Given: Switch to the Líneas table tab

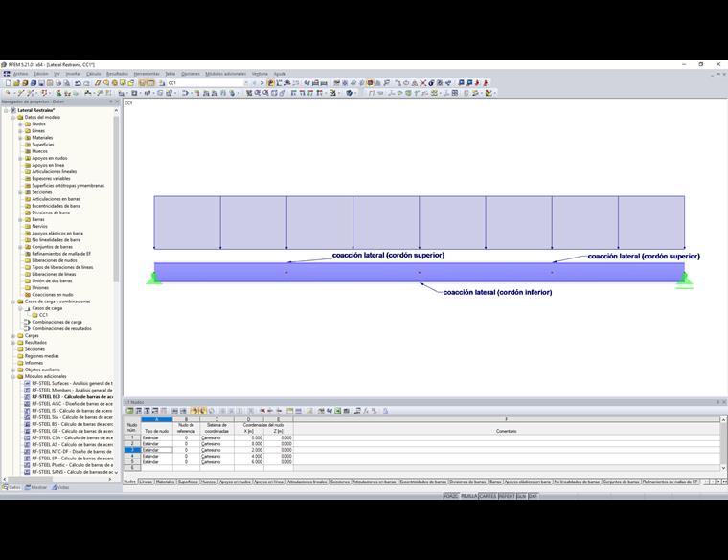Looking at the screenshot, I should tap(146, 482).
